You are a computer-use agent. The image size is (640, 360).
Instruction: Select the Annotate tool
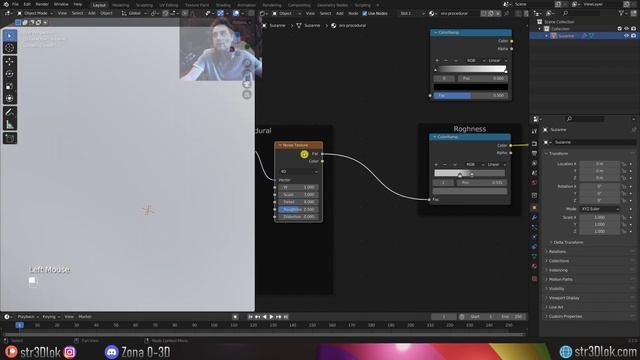click(x=10, y=112)
